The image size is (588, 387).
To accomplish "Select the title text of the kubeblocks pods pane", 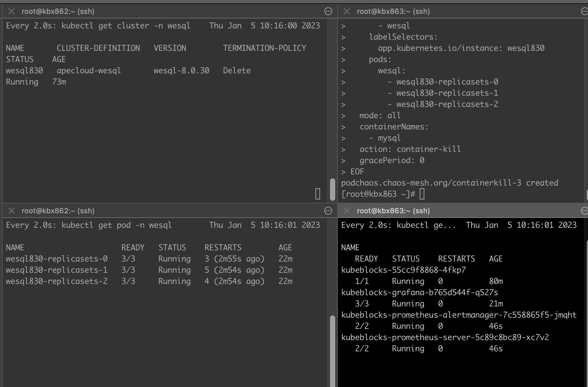I will pos(393,211).
